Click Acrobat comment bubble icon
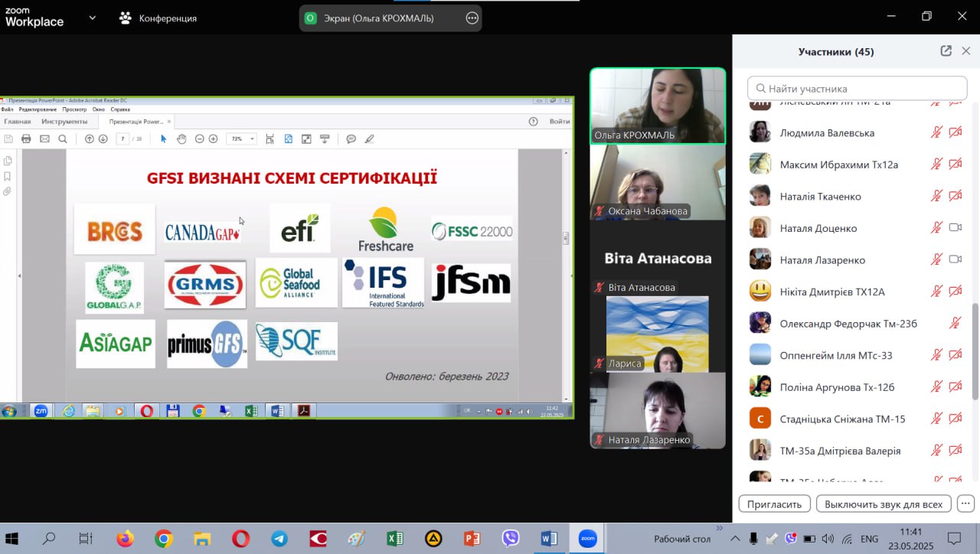The width and height of the screenshot is (980, 554). click(x=351, y=138)
